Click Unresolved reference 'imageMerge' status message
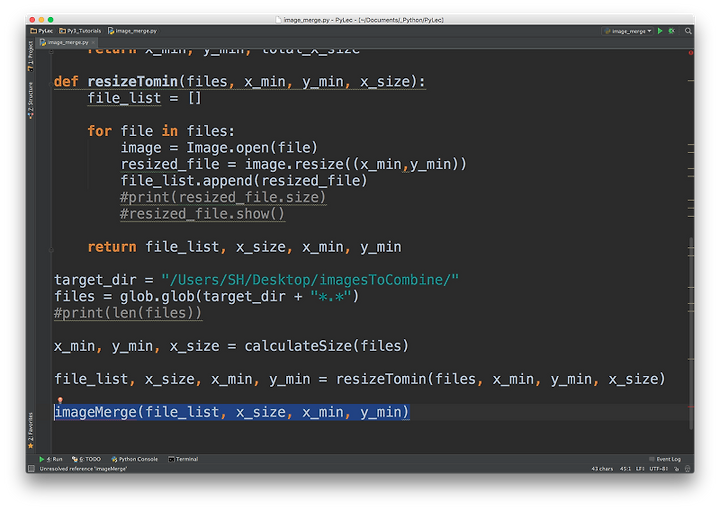The image size is (720, 510). point(83,469)
